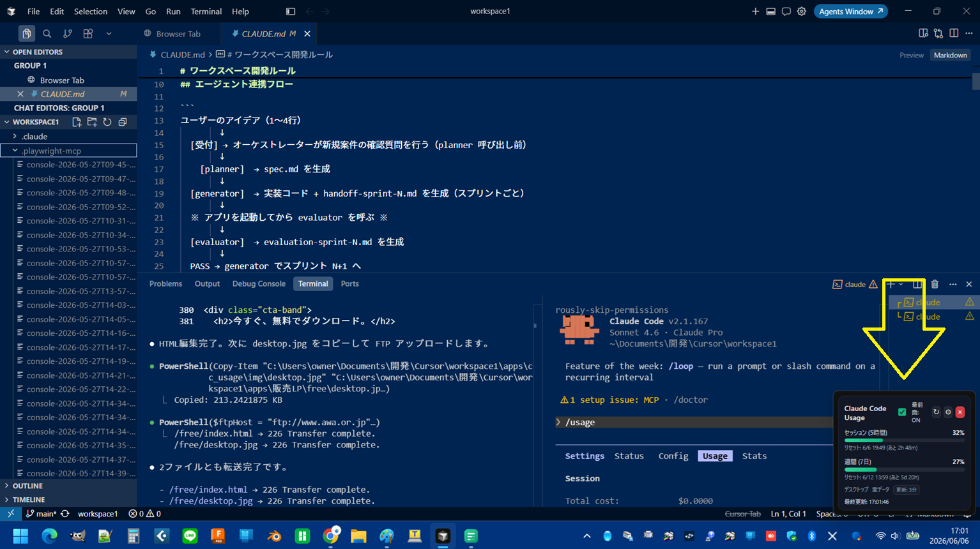Image resolution: width=980 pixels, height=549 pixels.
Task: Switch editor to Markdown mode
Action: 950,55
